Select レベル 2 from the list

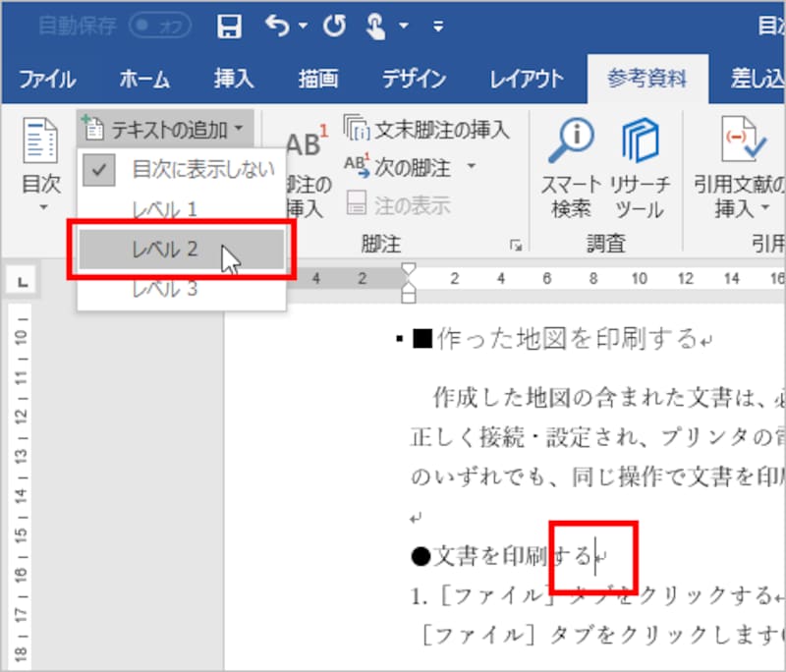tap(180, 250)
